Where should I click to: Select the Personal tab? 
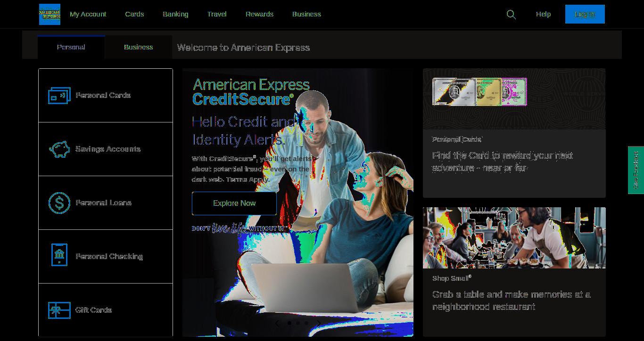71,47
